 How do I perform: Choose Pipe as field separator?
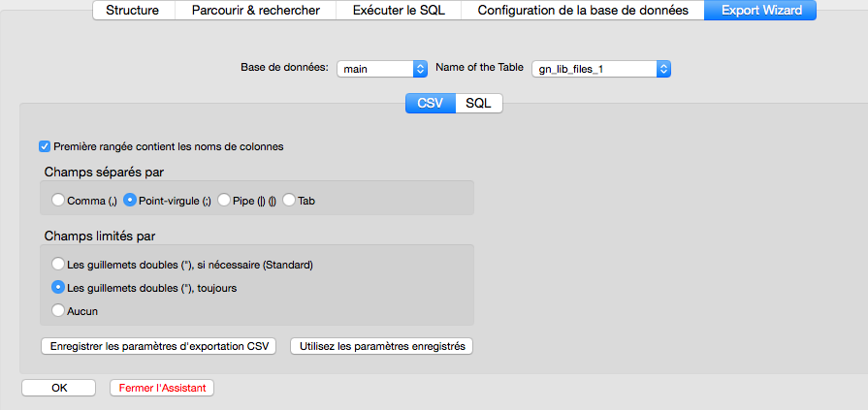click(x=224, y=201)
